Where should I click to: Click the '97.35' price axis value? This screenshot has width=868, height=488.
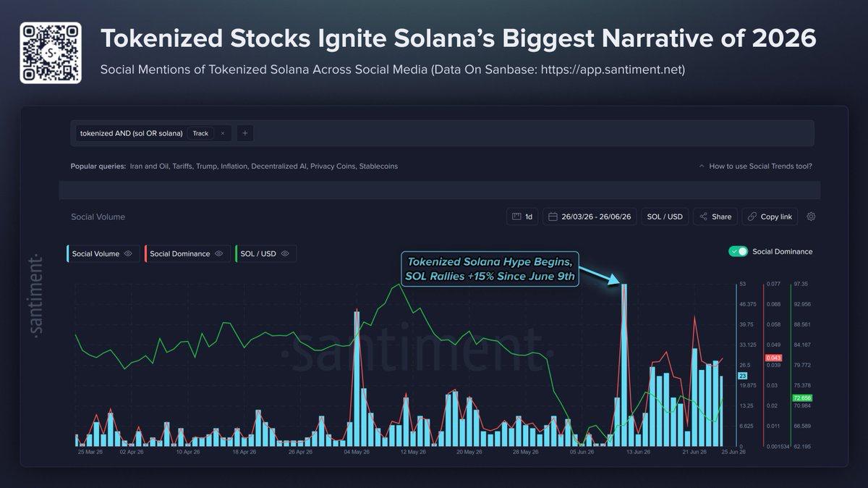click(x=801, y=284)
